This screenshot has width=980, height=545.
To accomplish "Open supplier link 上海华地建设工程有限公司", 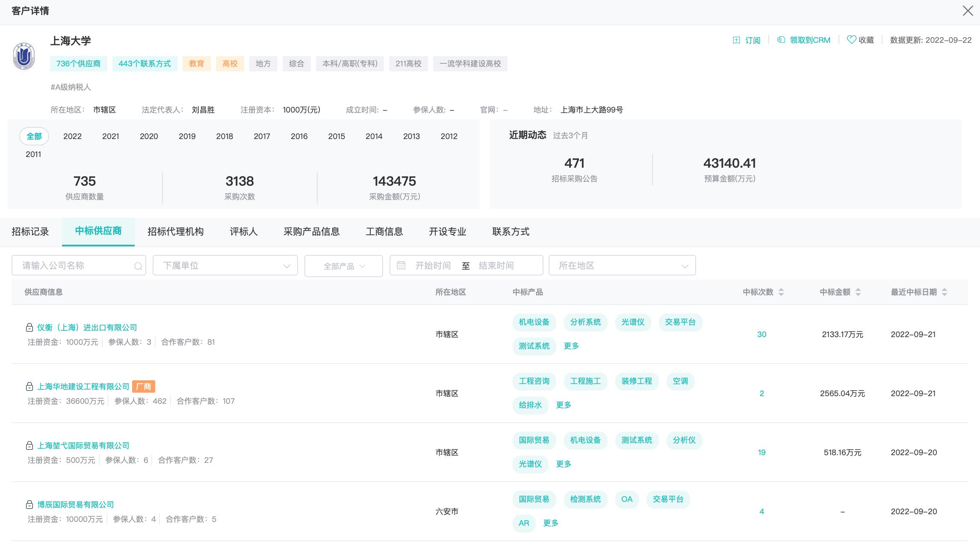I will 83,387.
